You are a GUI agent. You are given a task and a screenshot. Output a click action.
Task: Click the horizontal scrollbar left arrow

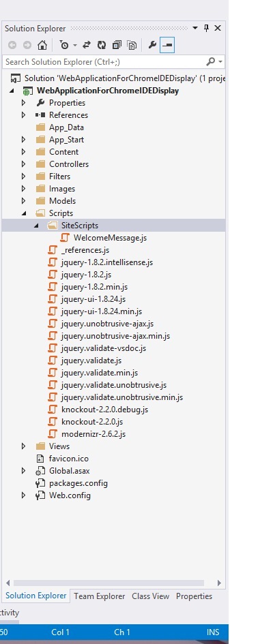[x=8, y=583]
